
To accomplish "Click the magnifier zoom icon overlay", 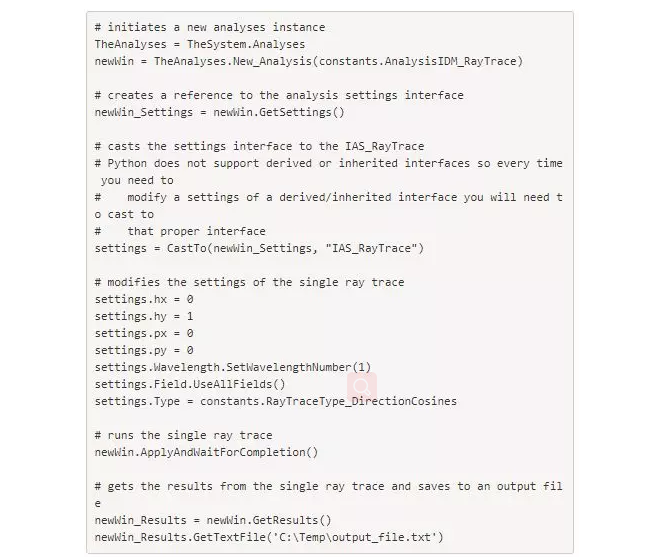I will [362, 386].
